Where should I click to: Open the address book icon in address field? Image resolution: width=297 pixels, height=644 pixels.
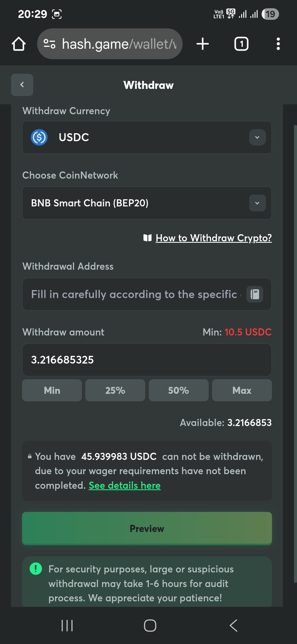click(255, 294)
